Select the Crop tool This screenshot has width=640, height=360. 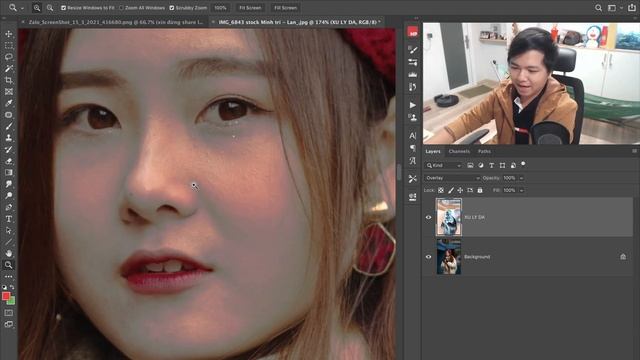click(9, 80)
